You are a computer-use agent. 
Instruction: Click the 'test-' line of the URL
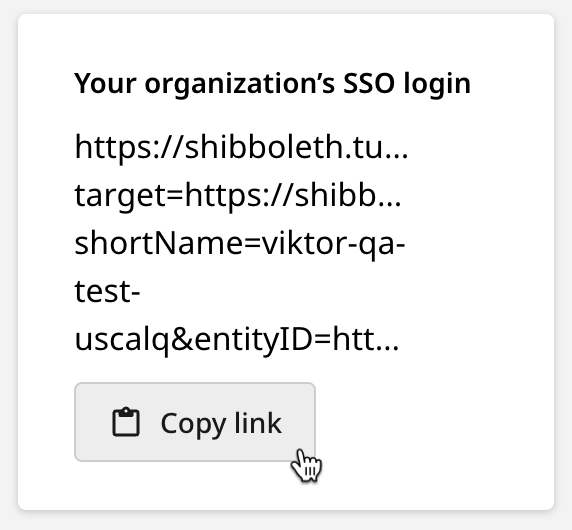pyautogui.click(x=107, y=292)
